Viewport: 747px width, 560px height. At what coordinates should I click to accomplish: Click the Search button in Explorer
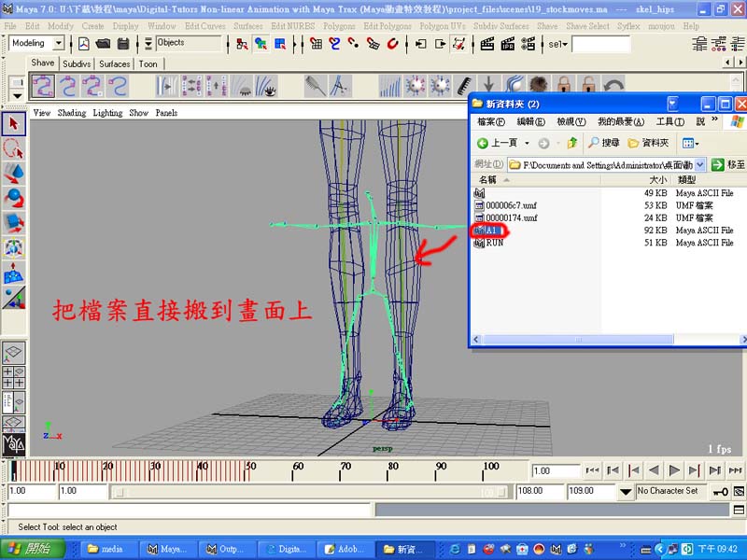click(603, 143)
